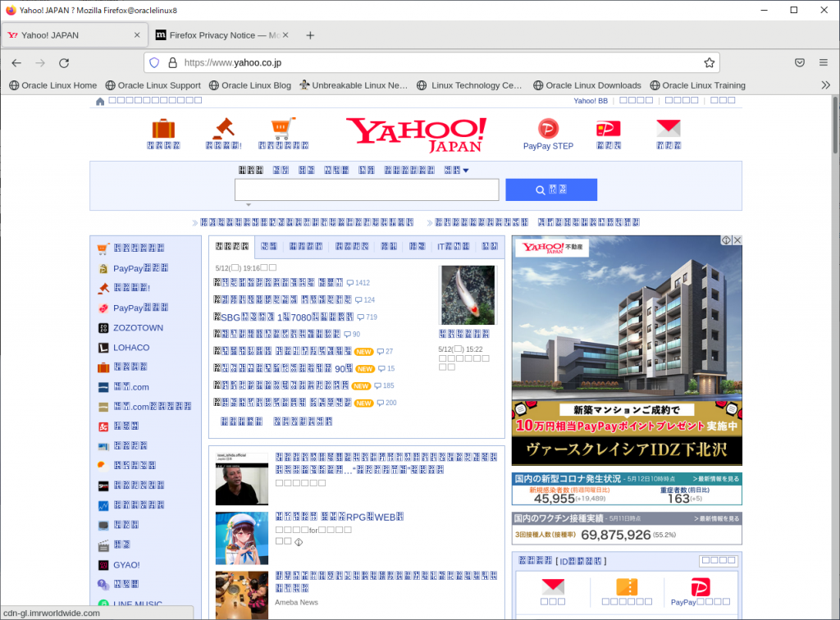
Task: Click the sidebar PayPay flea market icon
Action: pos(103,308)
